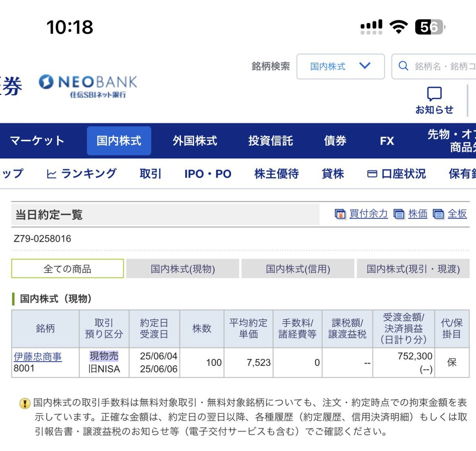Click the 752,300 settlement amount
Image resolution: width=476 pixels, height=451 pixels.
415,356
